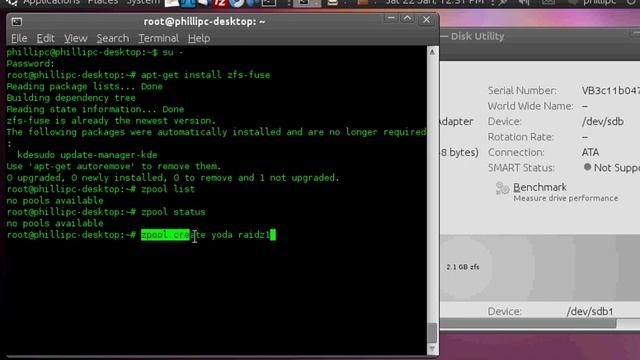Click 'Password:' line in terminal
The image size is (640, 360).
click(x=30, y=64)
